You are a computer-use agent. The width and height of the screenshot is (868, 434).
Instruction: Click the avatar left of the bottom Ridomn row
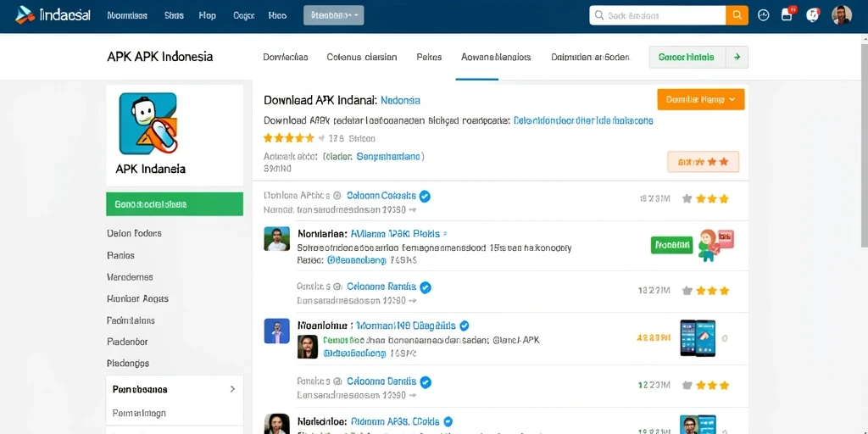277,424
